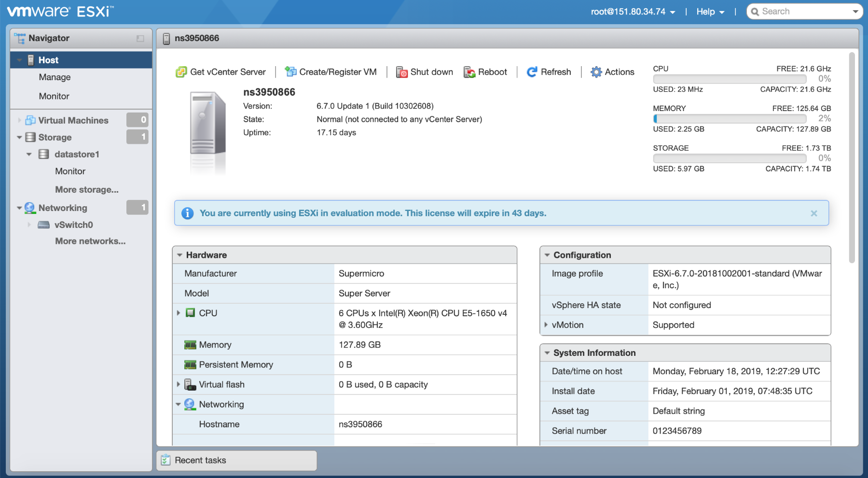
Task: Click the Virtual Machines icon in Navigator
Action: [x=30, y=120]
